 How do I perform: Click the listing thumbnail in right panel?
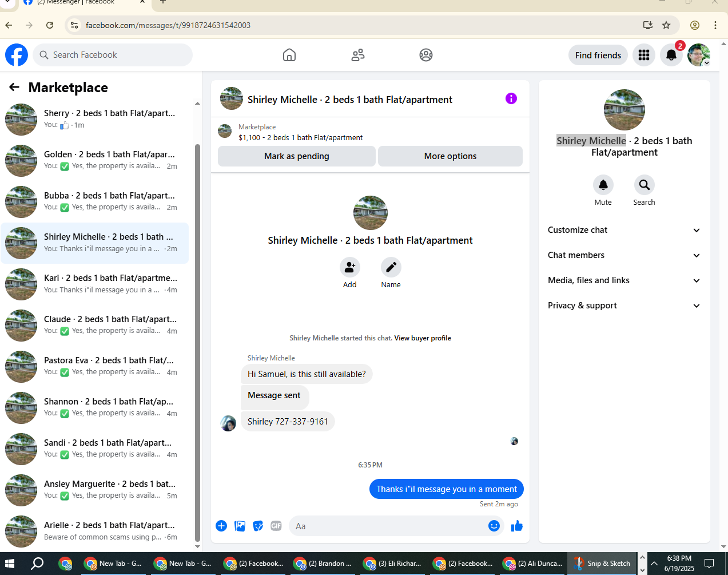(x=624, y=110)
